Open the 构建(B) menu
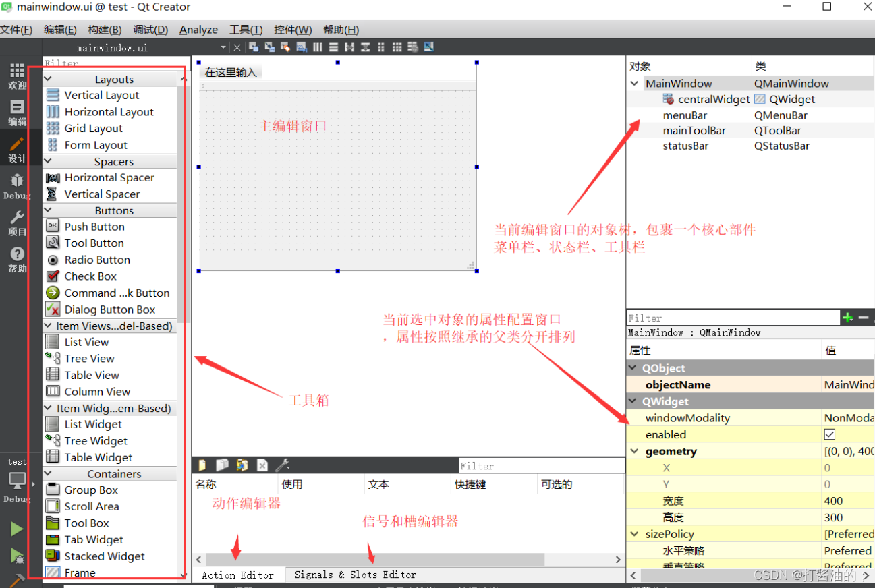This screenshot has width=875, height=588. pyautogui.click(x=103, y=30)
